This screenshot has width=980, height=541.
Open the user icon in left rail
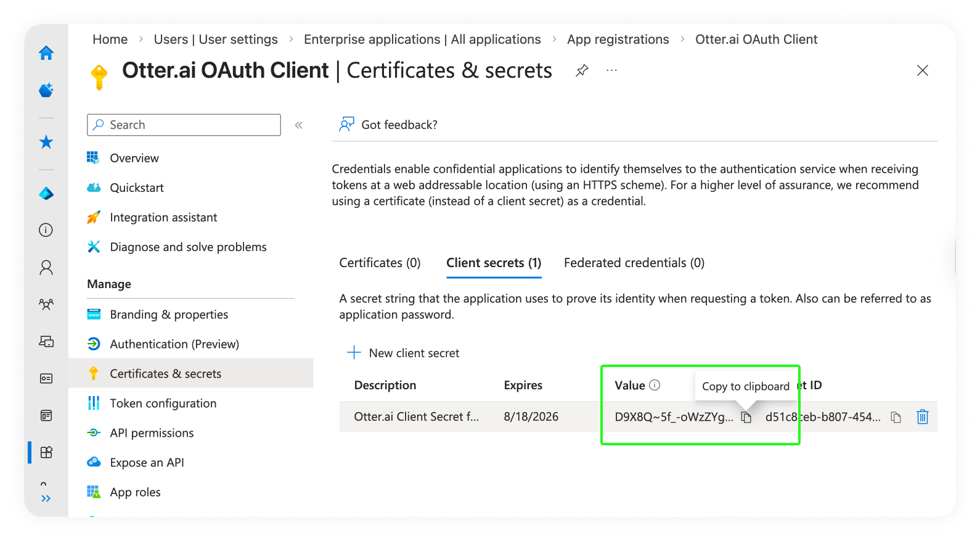46,267
